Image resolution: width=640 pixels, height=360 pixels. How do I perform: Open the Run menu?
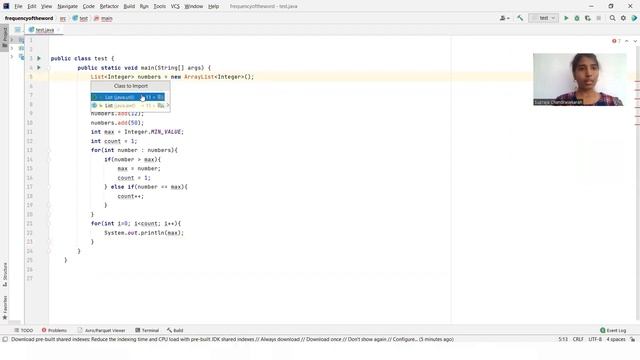click(x=144, y=7)
